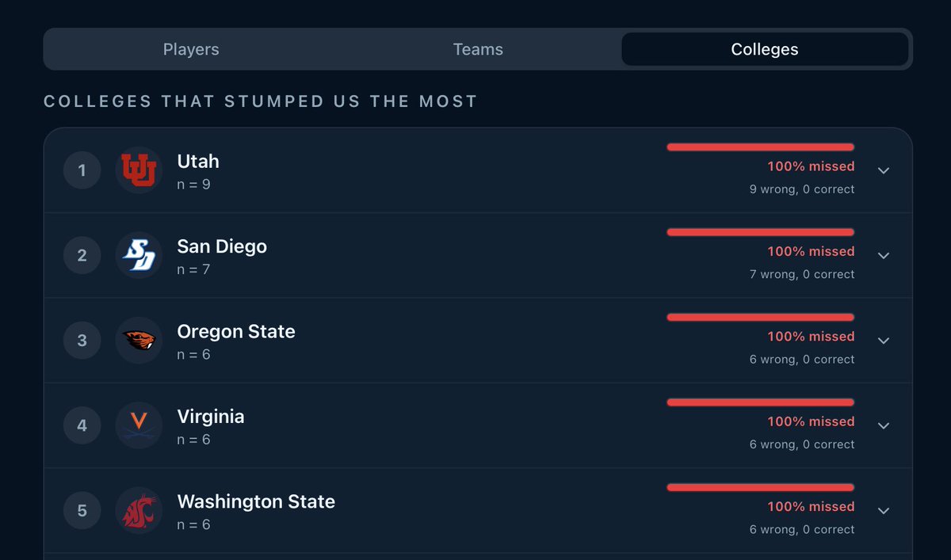Click the rank 1 number badge
This screenshot has width=951, height=560.
pyautogui.click(x=82, y=170)
